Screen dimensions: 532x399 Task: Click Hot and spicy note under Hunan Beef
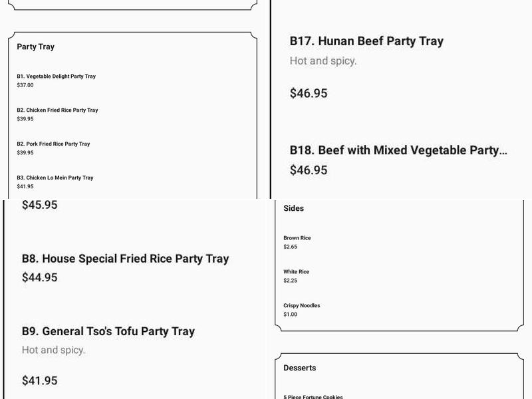pyautogui.click(x=323, y=61)
